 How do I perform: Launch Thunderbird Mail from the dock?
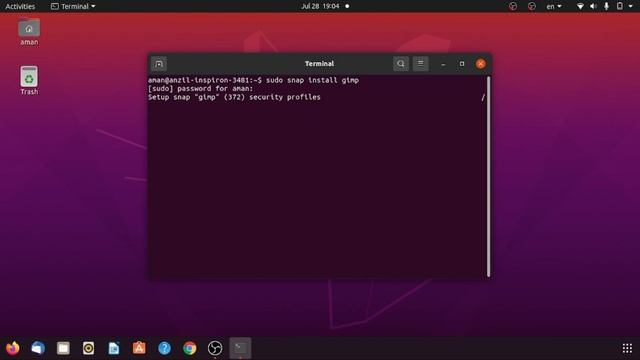point(38,348)
